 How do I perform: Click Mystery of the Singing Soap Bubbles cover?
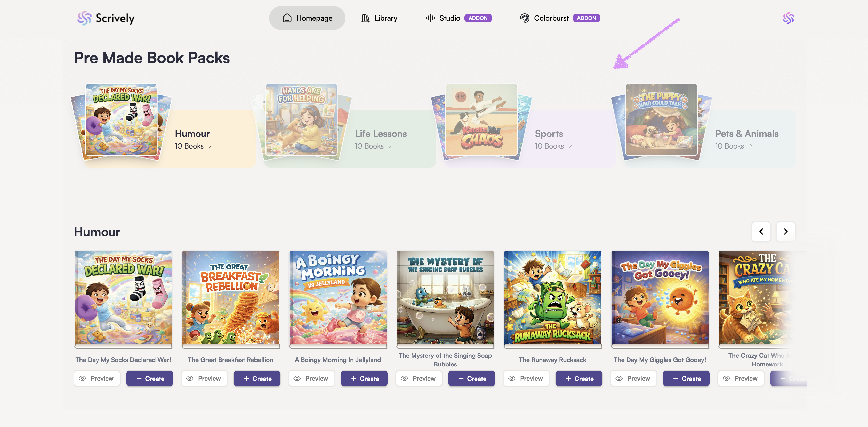pos(445,298)
